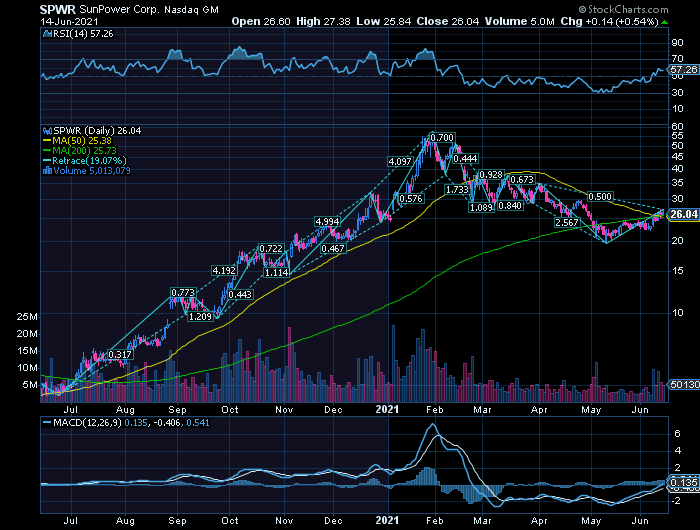Viewport: 700px width, 530px height.
Task: Click the 0.840 retracement label
Action: (510, 205)
